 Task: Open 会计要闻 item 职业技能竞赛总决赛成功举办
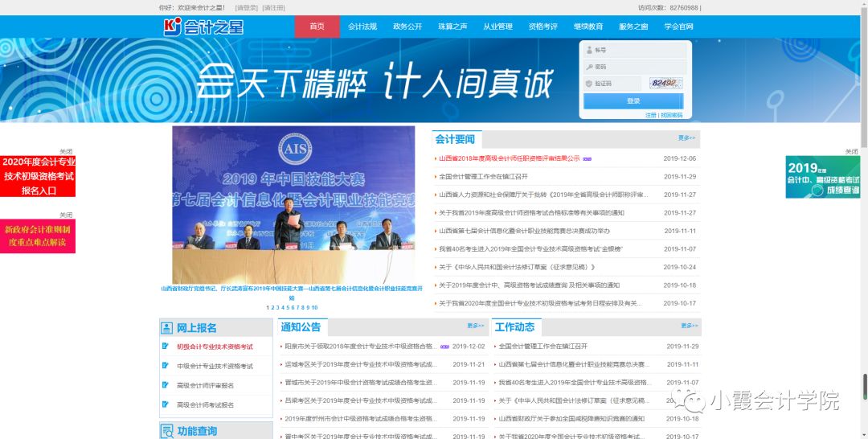tap(524, 231)
